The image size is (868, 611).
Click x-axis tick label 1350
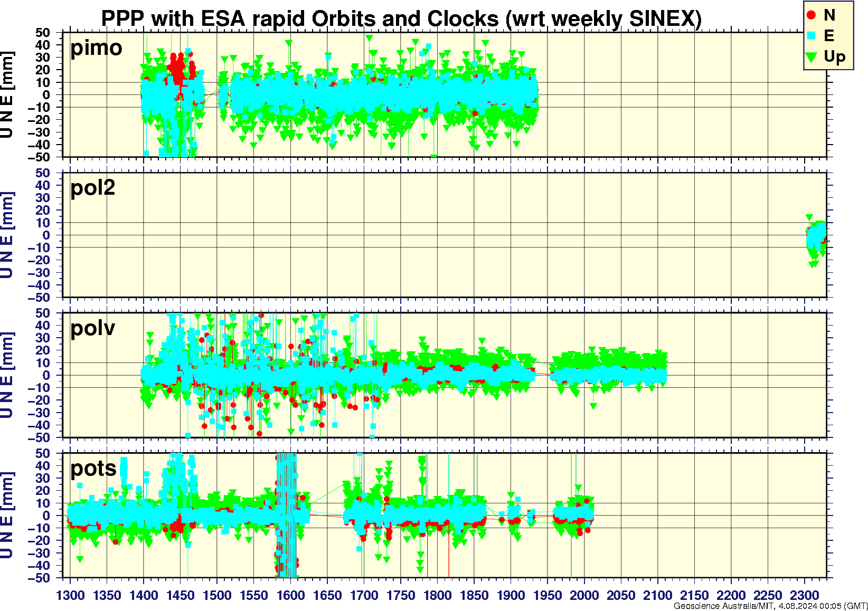tap(107, 595)
